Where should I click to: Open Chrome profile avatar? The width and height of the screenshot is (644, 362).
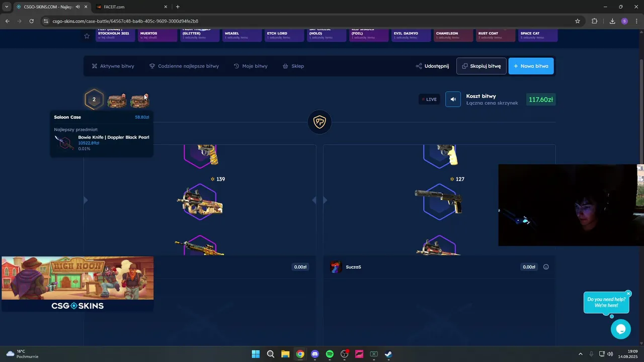(624, 21)
